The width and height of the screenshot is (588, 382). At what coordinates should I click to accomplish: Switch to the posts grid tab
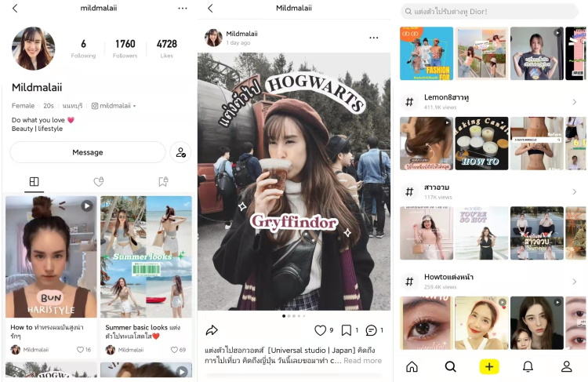point(34,182)
